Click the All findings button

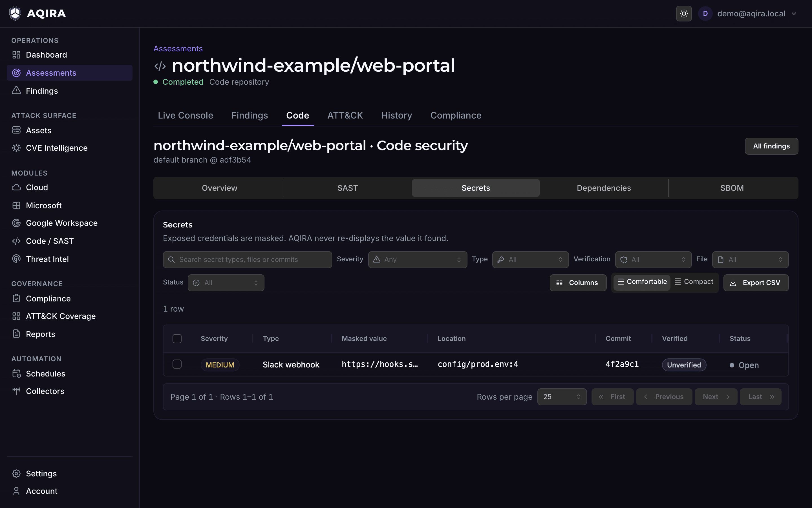tap(771, 146)
